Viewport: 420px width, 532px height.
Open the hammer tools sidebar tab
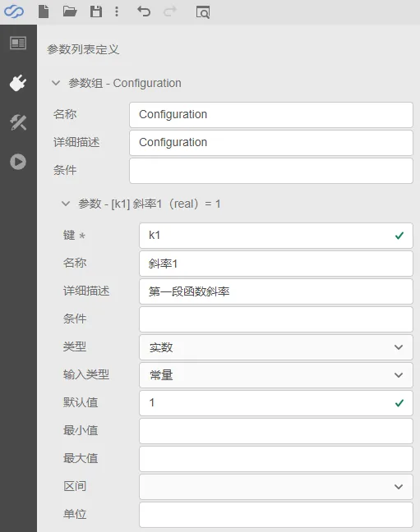tap(18, 122)
